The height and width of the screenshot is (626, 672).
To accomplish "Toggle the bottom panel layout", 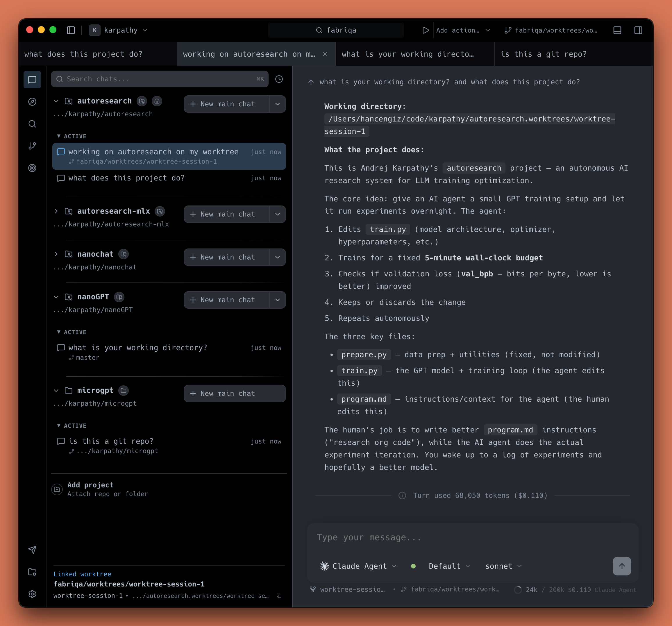I will tap(617, 31).
